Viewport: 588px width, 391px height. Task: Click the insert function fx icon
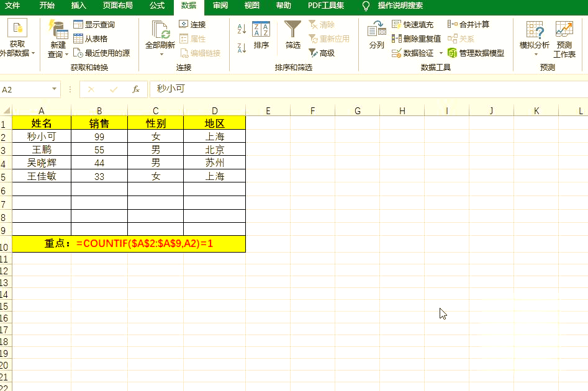(136, 89)
